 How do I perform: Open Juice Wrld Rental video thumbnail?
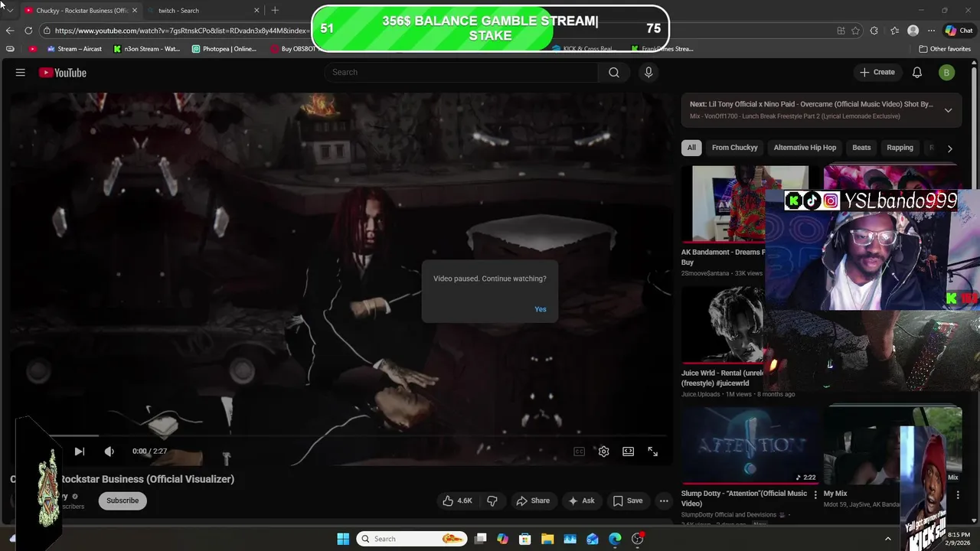click(x=723, y=325)
